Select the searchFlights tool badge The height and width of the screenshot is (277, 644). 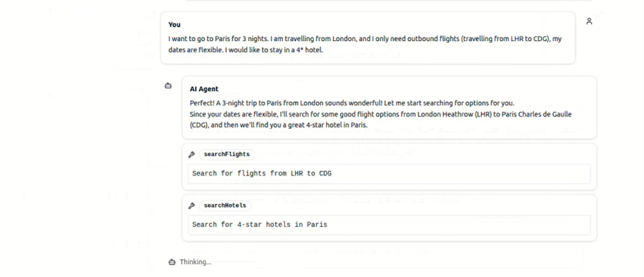227,154
